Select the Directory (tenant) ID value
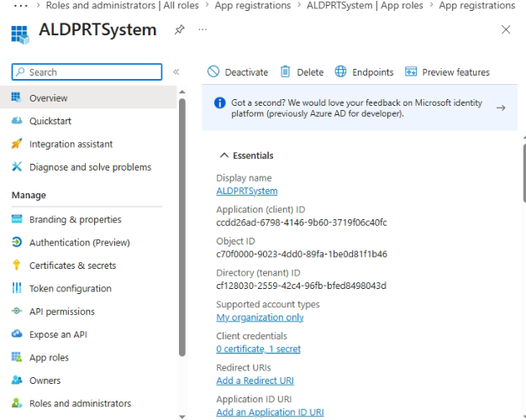The height and width of the screenshot is (420, 526). tap(302, 286)
